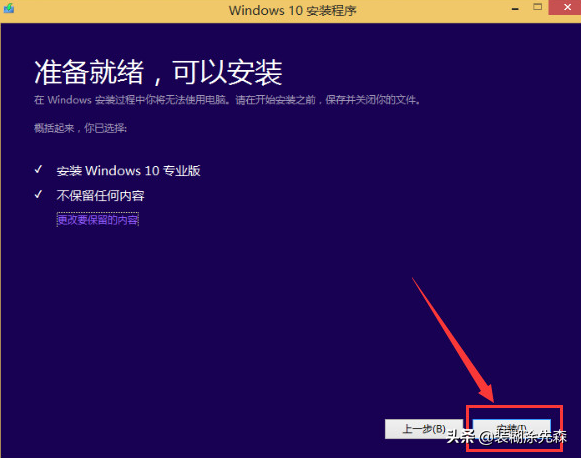
Task: Select the 安装 Windows 10 专业版 line
Action: 128,170
